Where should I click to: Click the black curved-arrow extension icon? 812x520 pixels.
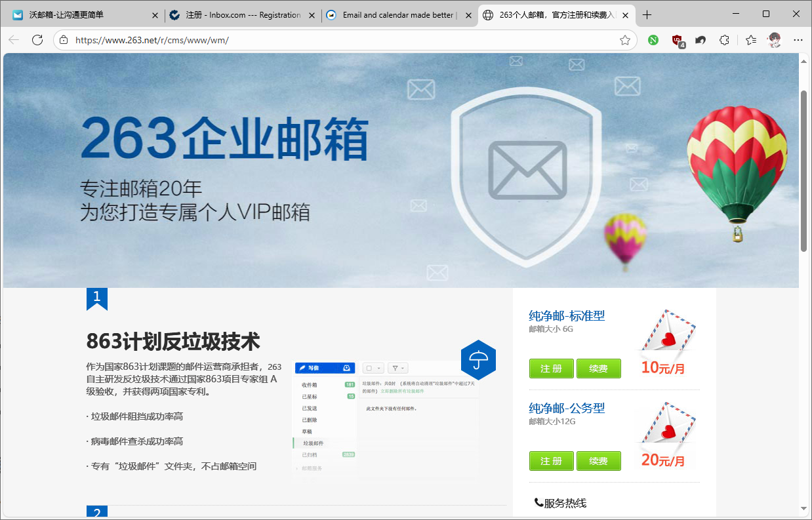tap(700, 40)
